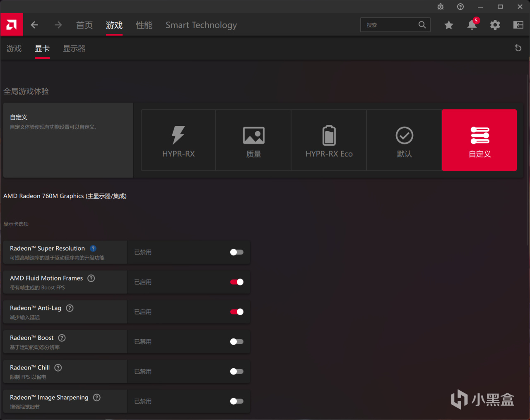Enable Radeon Super Resolution toggle
The width and height of the screenshot is (530, 420).
click(237, 252)
